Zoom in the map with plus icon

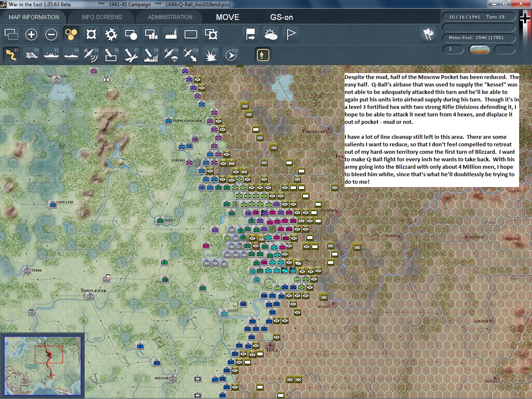click(x=31, y=34)
